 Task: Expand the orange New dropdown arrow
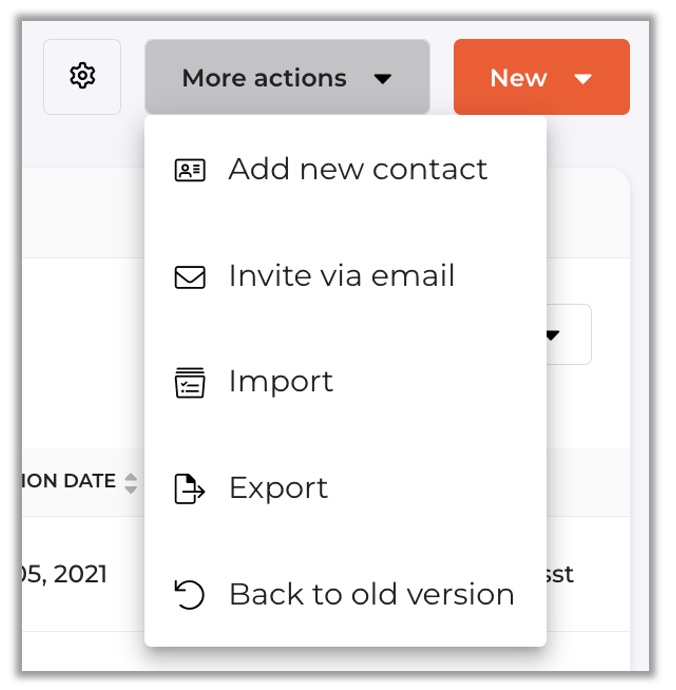coord(583,79)
